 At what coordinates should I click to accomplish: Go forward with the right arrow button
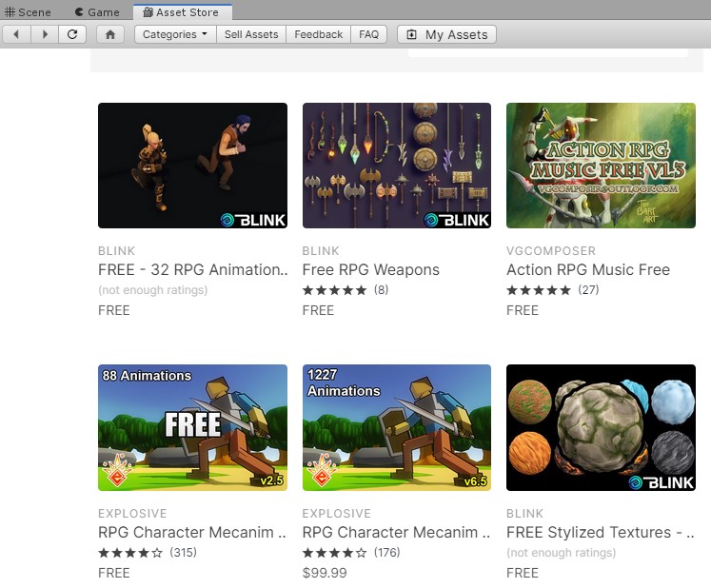(x=45, y=34)
